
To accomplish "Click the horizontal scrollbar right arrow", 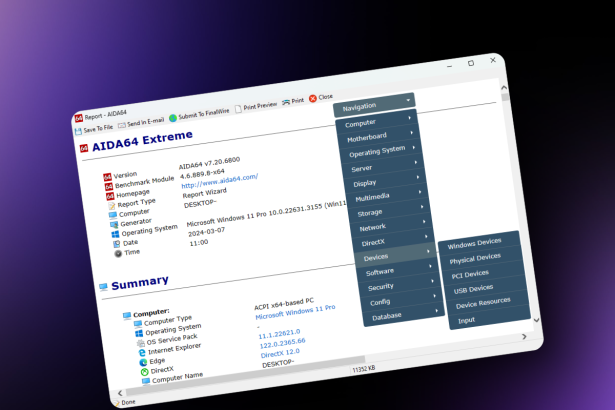I will pyautogui.click(x=524, y=336).
